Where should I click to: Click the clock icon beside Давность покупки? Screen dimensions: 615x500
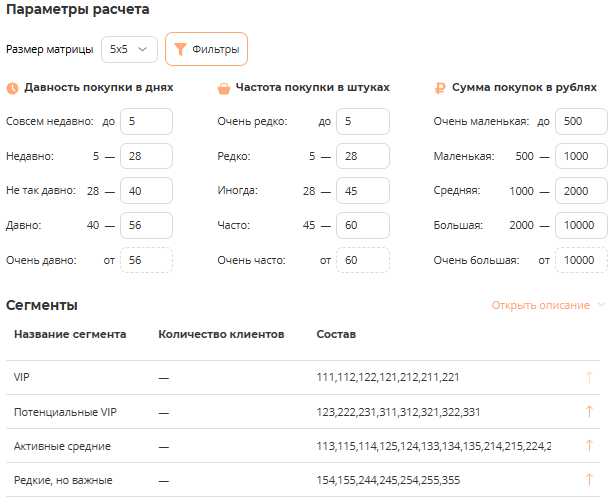(x=12, y=88)
